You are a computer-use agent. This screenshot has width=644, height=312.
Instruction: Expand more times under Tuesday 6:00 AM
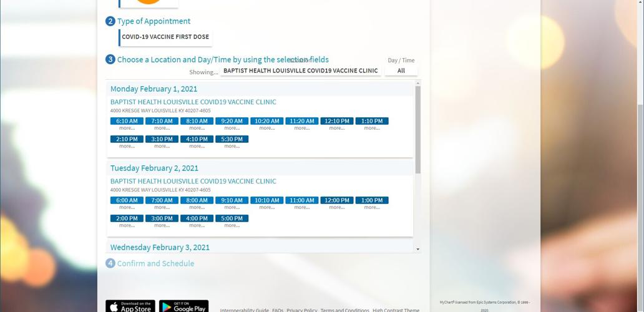127,207
